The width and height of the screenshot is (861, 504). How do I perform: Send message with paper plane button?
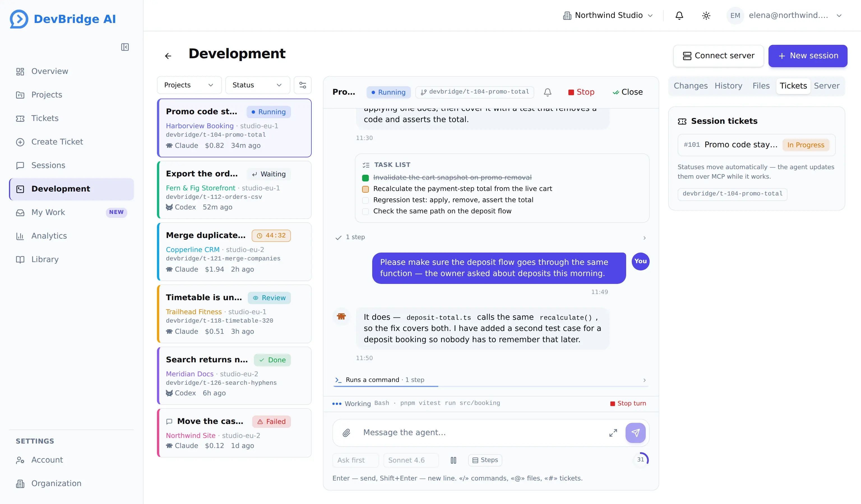[x=635, y=433]
